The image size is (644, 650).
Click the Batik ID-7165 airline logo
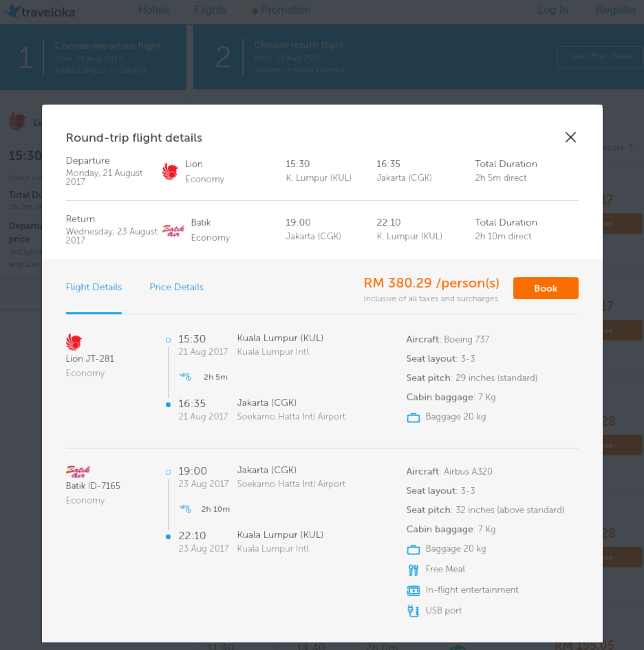tap(78, 471)
